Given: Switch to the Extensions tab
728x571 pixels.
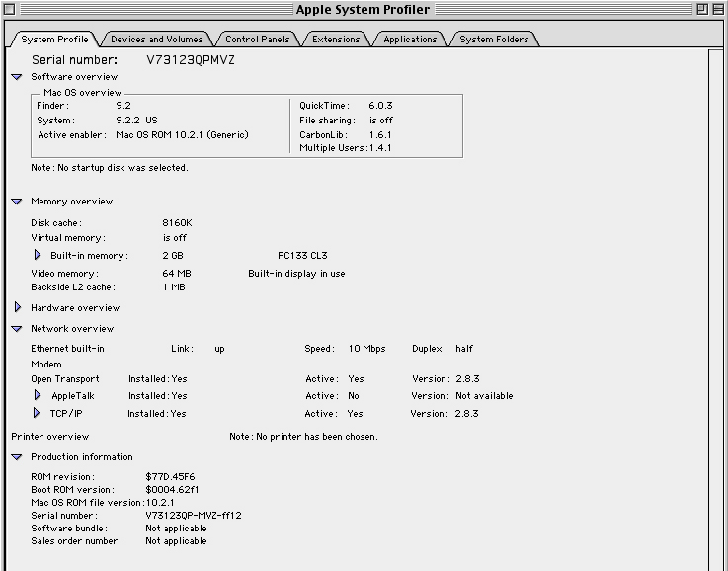Looking at the screenshot, I should (336, 40).
